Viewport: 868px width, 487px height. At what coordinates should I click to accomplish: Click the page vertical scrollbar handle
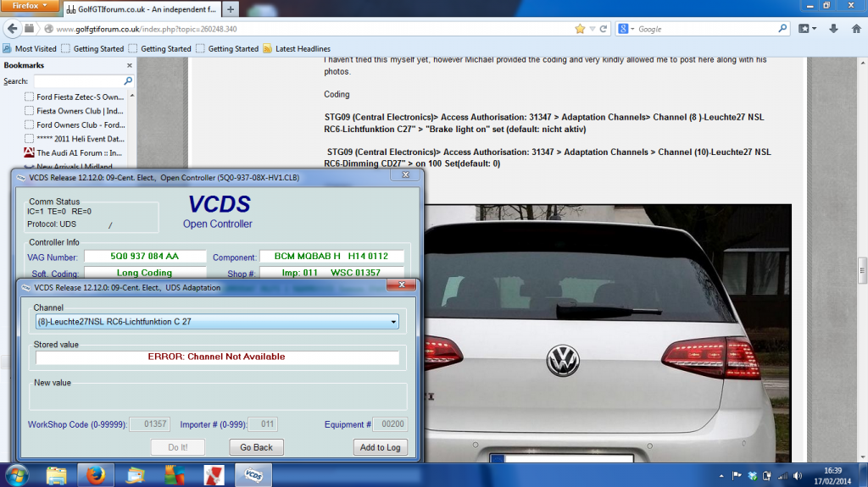[862, 271]
